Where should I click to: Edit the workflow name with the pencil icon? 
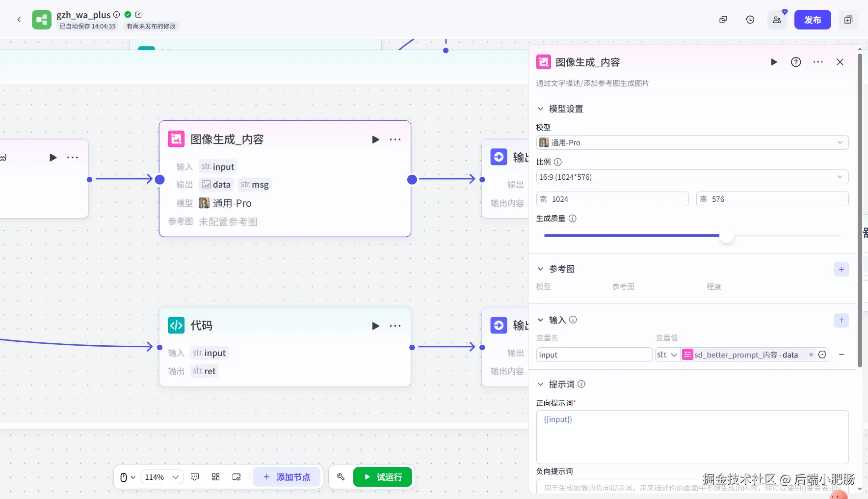[x=138, y=15]
